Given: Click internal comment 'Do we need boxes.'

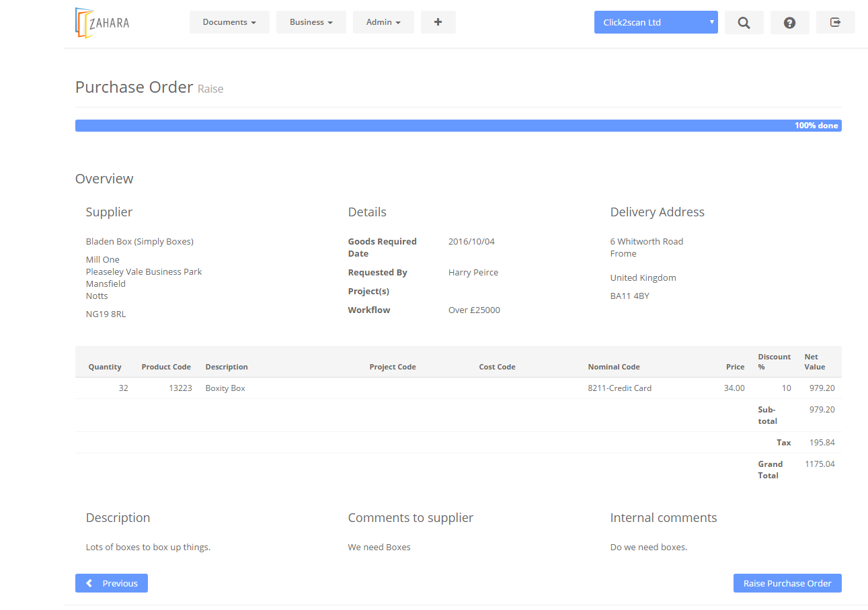Looking at the screenshot, I should pos(649,547).
